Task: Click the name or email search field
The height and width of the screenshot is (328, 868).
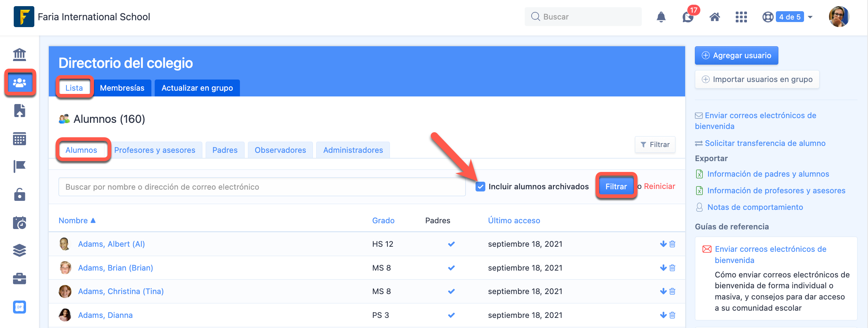Action: tap(262, 187)
